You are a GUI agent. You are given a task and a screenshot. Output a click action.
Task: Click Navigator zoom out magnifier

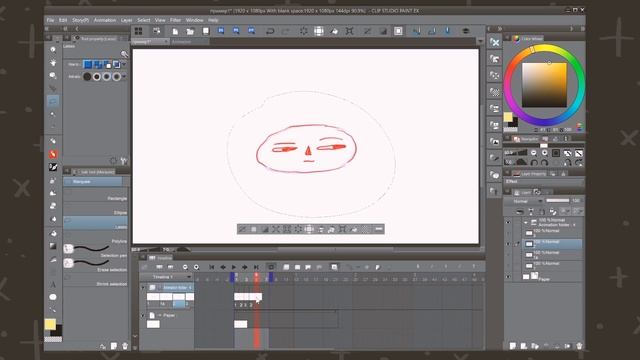click(x=534, y=153)
